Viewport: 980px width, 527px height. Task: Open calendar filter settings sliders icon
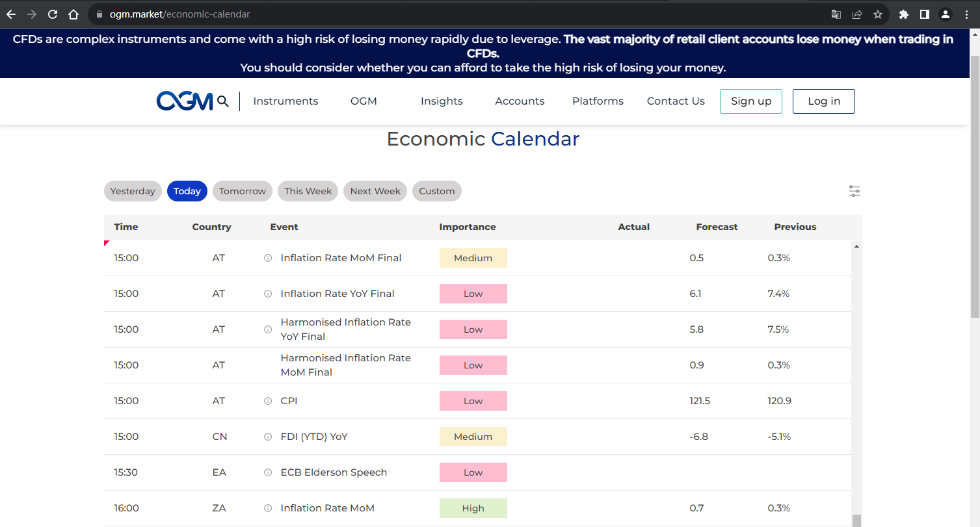[x=854, y=191]
